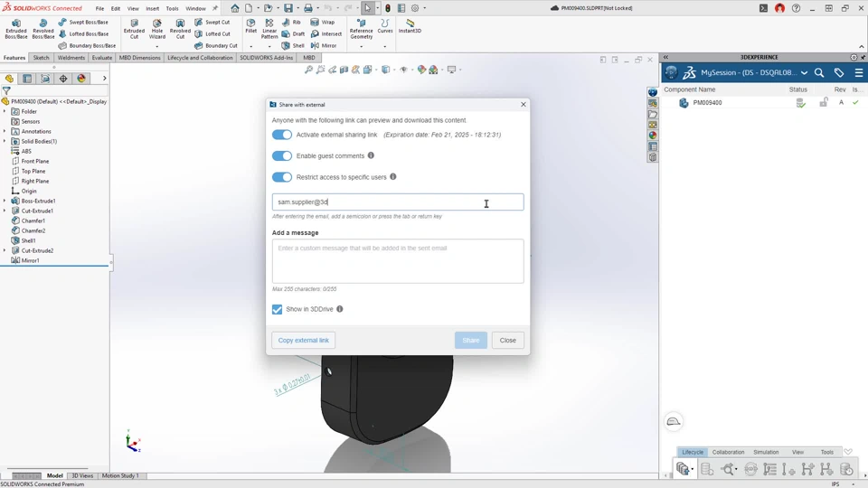
Task: Select the Mirror tool in ribbon
Action: pyautogui.click(x=324, y=45)
